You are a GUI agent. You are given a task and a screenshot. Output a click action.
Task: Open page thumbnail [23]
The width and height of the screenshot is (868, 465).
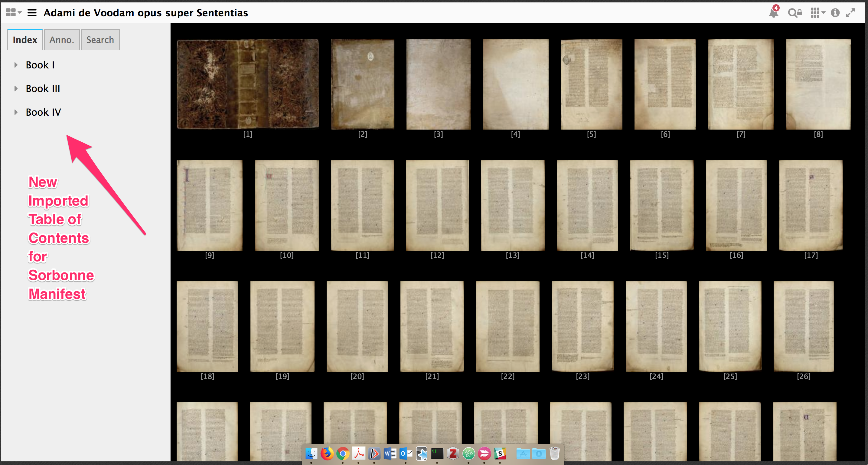582,326
